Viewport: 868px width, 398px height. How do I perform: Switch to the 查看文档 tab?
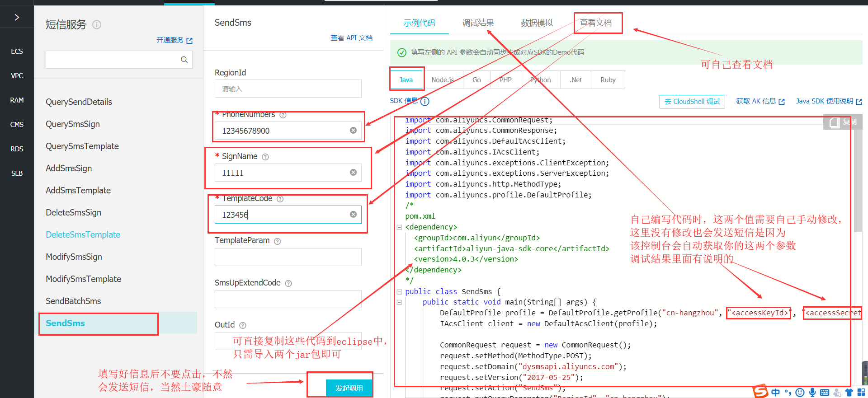[596, 23]
